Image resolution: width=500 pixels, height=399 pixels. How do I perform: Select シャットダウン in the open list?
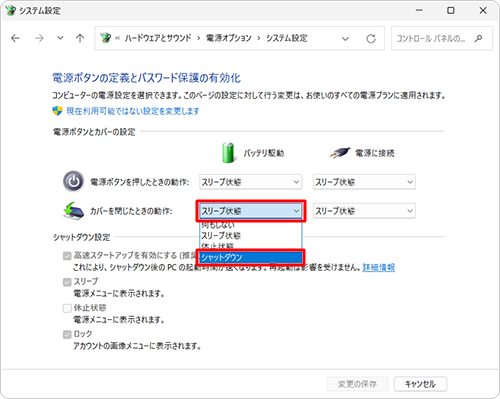251,257
